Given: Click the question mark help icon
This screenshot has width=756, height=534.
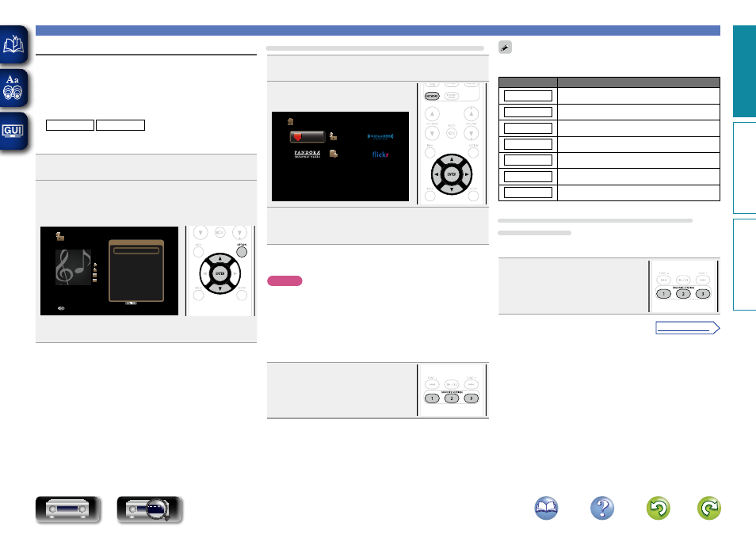Looking at the screenshot, I should pyautogui.click(x=602, y=508).
